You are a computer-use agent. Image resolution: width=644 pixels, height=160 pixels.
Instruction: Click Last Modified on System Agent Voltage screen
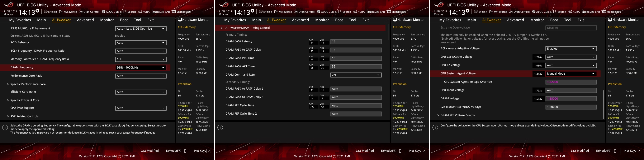click(x=579, y=151)
